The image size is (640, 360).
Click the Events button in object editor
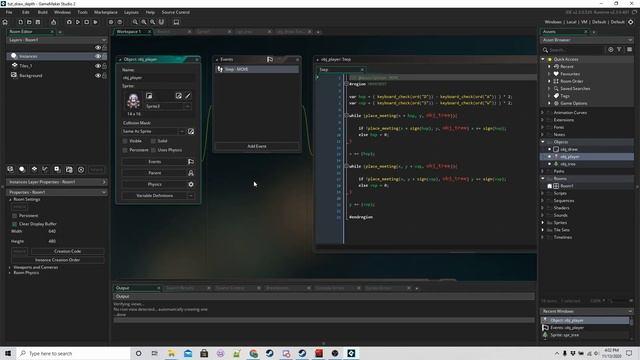tap(154, 162)
